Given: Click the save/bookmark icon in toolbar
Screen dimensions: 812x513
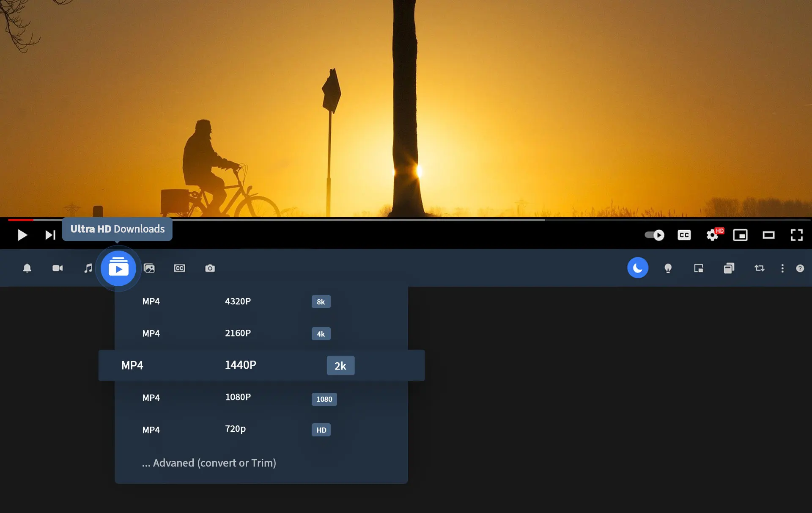Looking at the screenshot, I should coord(729,268).
